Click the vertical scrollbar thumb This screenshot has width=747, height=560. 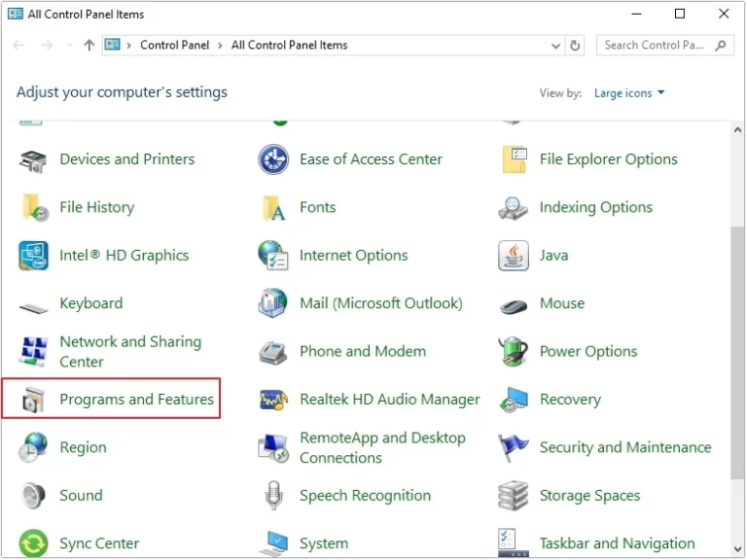pyautogui.click(x=737, y=353)
